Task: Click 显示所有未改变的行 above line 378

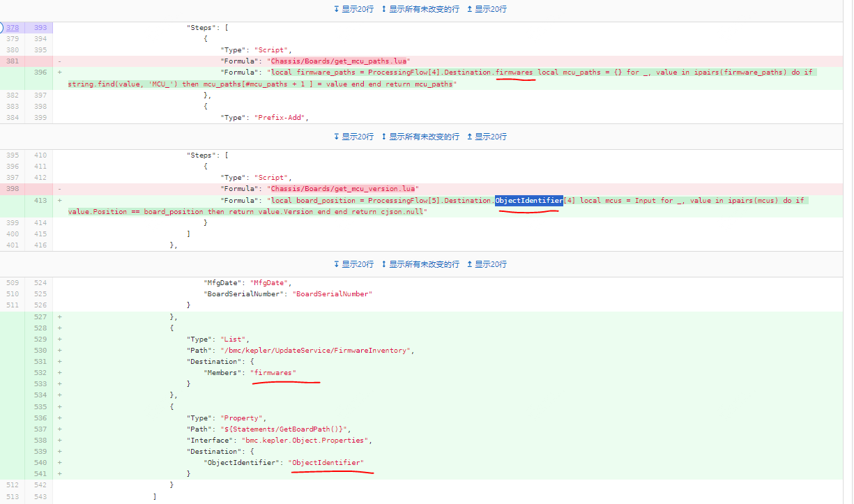Action: tap(419, 9)
